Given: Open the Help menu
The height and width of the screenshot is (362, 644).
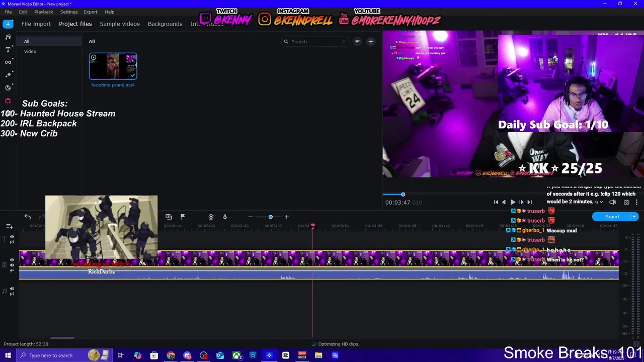Looking at the screenshot, I should 109,12.
